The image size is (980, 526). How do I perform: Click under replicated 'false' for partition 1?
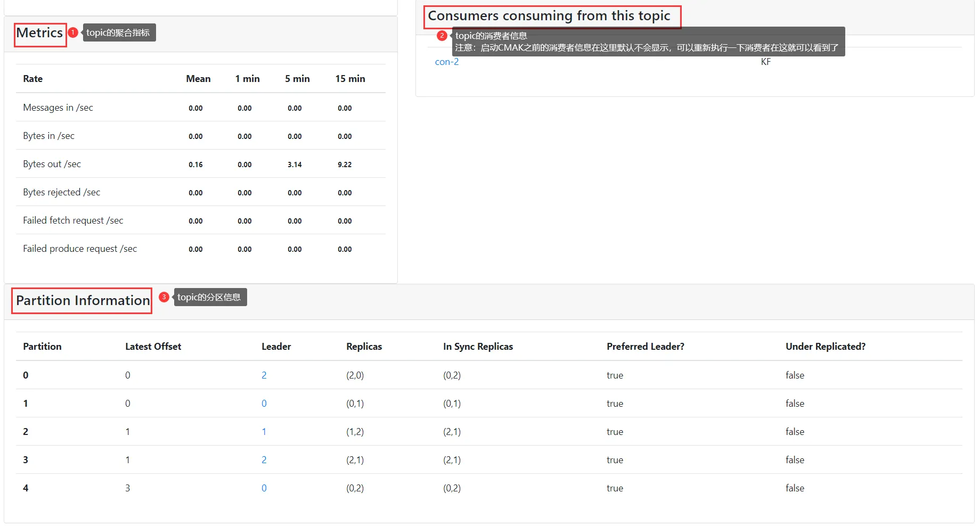[x=795, y=404]
